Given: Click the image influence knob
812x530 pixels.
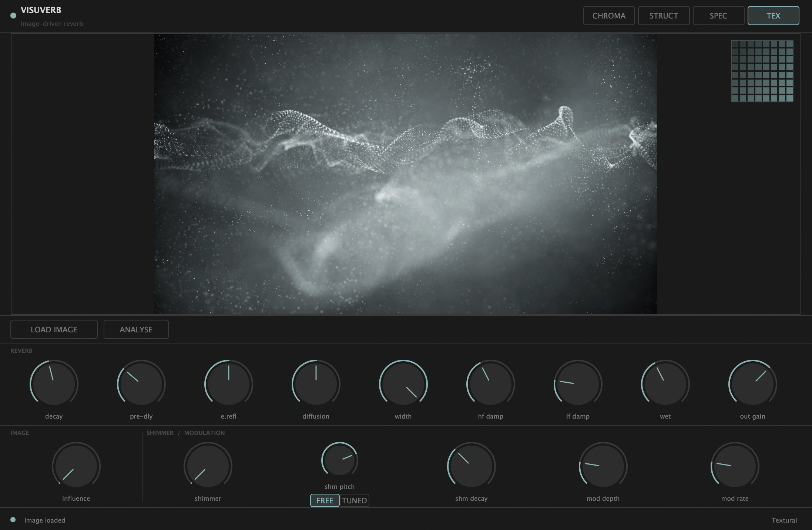Looking at the screenshot, I should point(76,466).
